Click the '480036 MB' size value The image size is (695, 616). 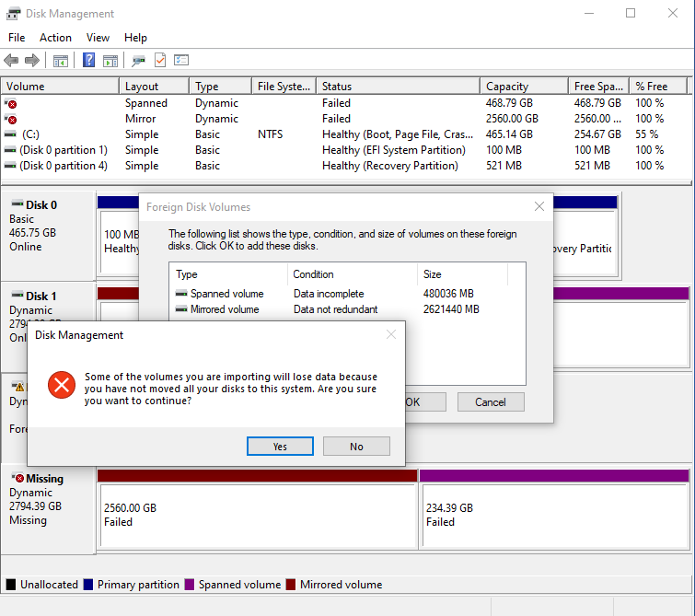(448, 294)
